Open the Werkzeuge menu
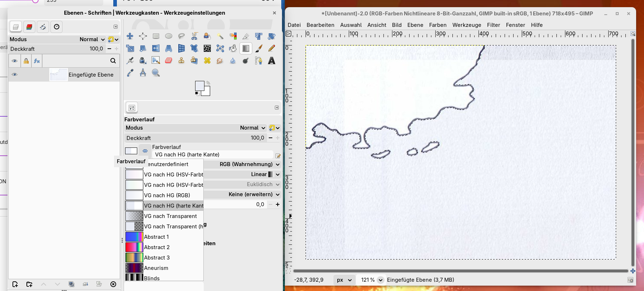 pyautogui.click(x=467, y=25)
